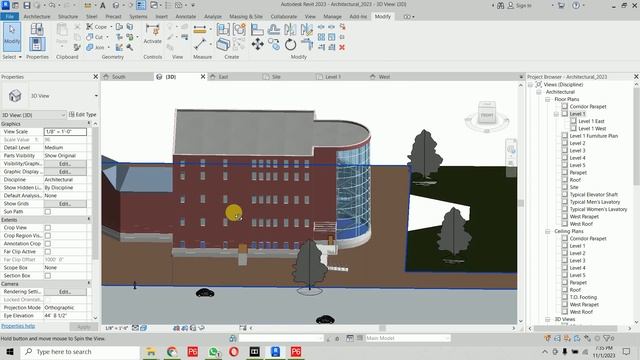The height and width of the screenshot is (360, 640).
Task: Click the Windows search box
Action: pyautogui.click(x=80, y=351)
